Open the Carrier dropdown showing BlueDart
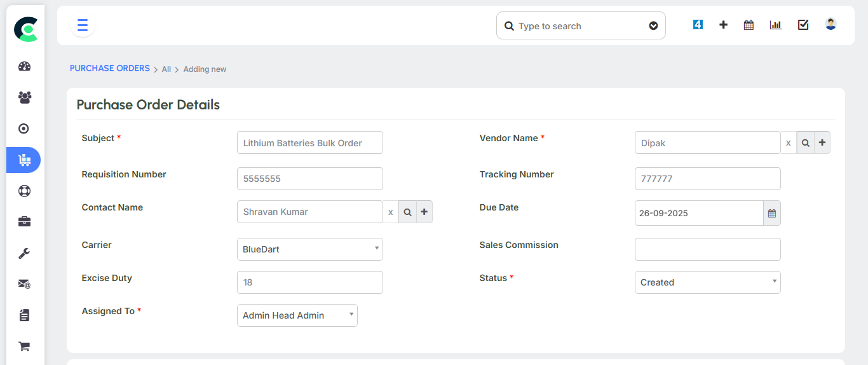Viewport: 868px width, 365px height. 310,249
